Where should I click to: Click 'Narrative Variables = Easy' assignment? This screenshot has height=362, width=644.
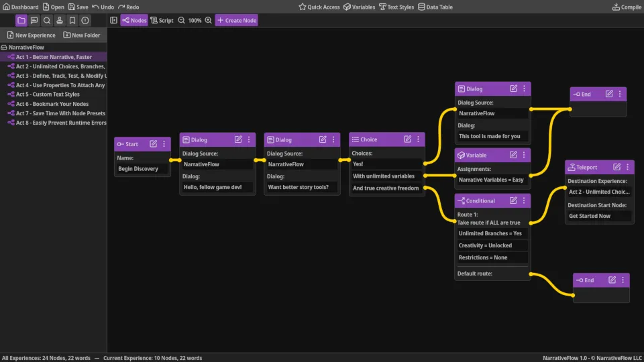click(x=492, y=180)
